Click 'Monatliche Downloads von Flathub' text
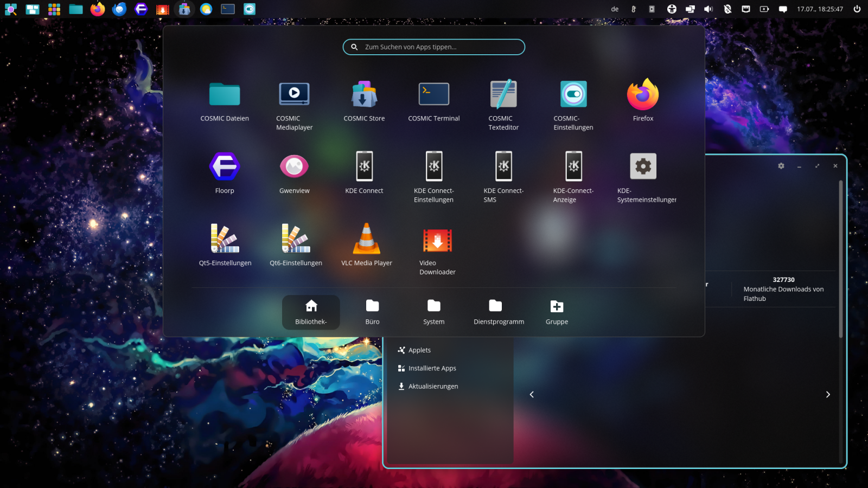This screenshot has width=868, height=488. [783, 294]
